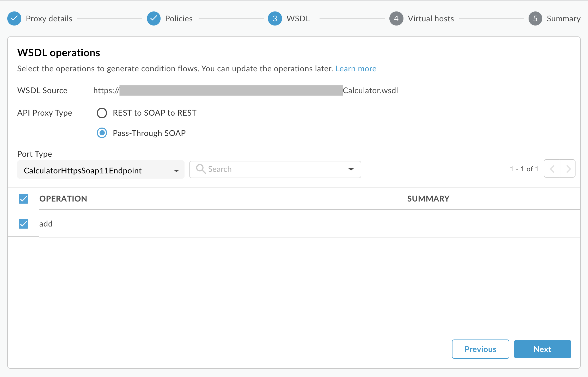Click the Next button
The image size is (588, 377).
coord(542,349)
